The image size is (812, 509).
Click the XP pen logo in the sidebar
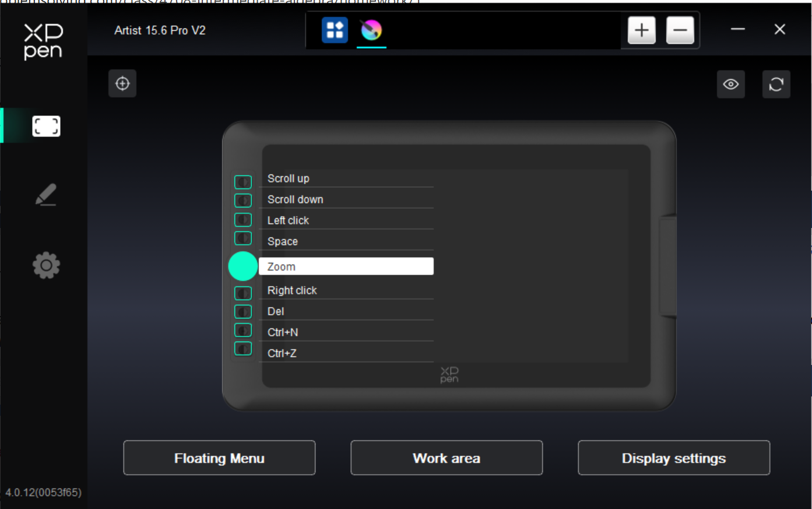click(x=43, y=41)
